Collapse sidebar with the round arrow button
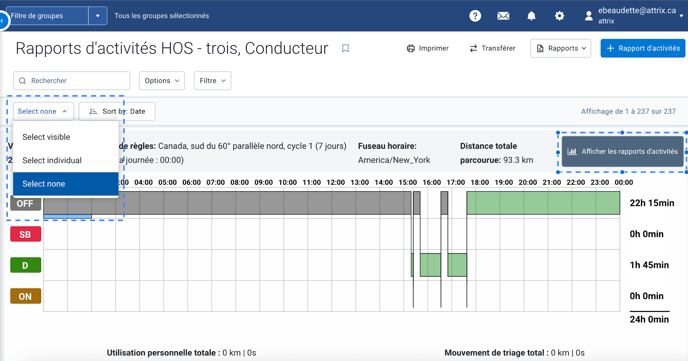Viewport: 688px width, 361px height. click(3, 21)
